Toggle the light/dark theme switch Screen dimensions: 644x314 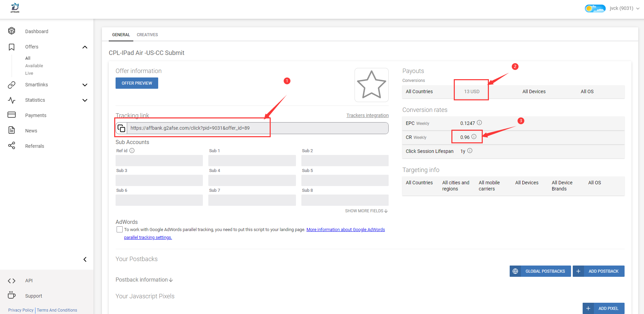[x=595, y=8]
